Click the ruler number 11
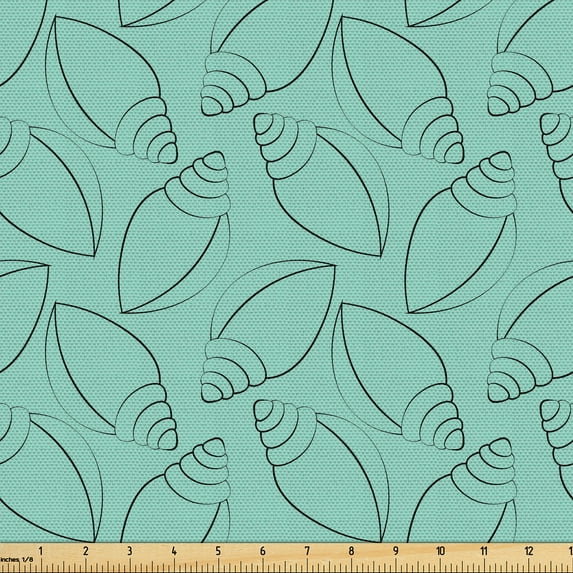Viewport: 573px width, 573px height. [484, 551]
